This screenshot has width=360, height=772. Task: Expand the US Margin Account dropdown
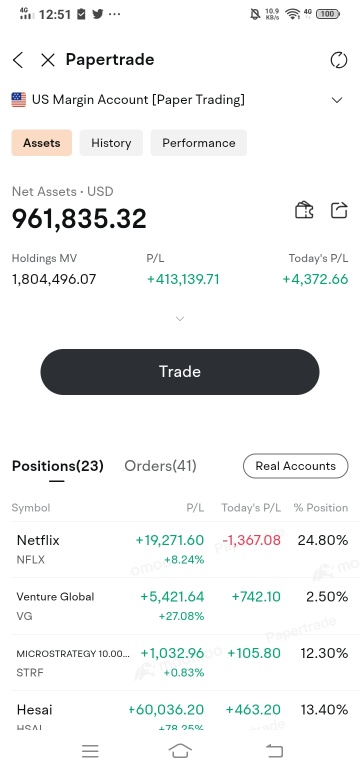tap(337, 100)
